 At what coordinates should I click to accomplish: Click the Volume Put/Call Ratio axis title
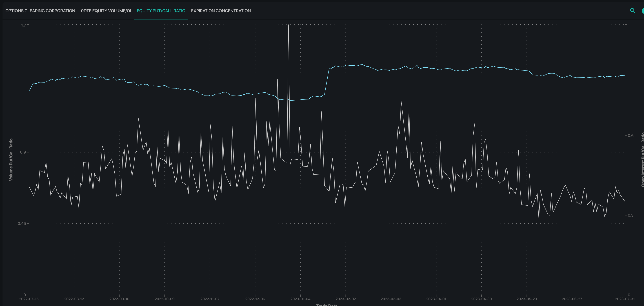[x=11, y=159]
